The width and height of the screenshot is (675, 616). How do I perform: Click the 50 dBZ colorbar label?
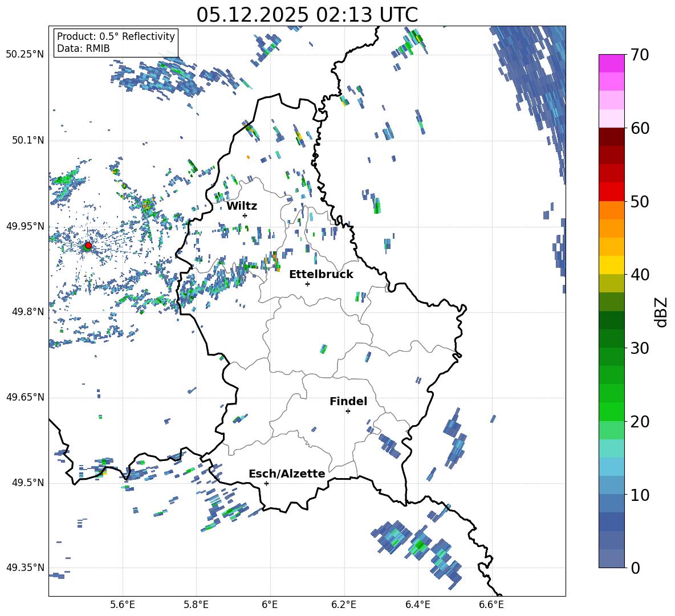tap(640, 201)
